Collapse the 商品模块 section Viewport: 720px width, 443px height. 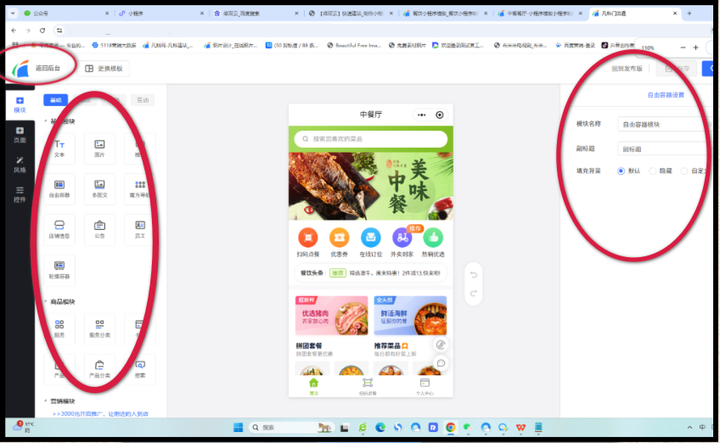(x=45, y=302)
